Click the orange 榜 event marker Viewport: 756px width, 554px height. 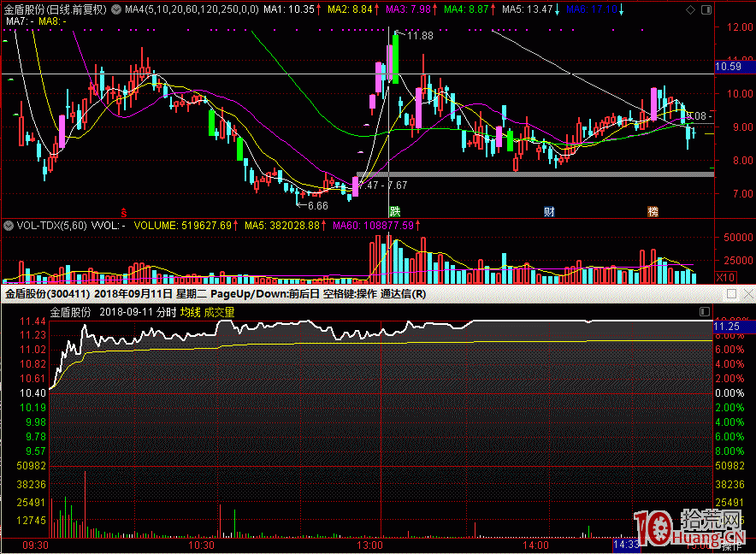pyautogui.click(x=653, y=211)
